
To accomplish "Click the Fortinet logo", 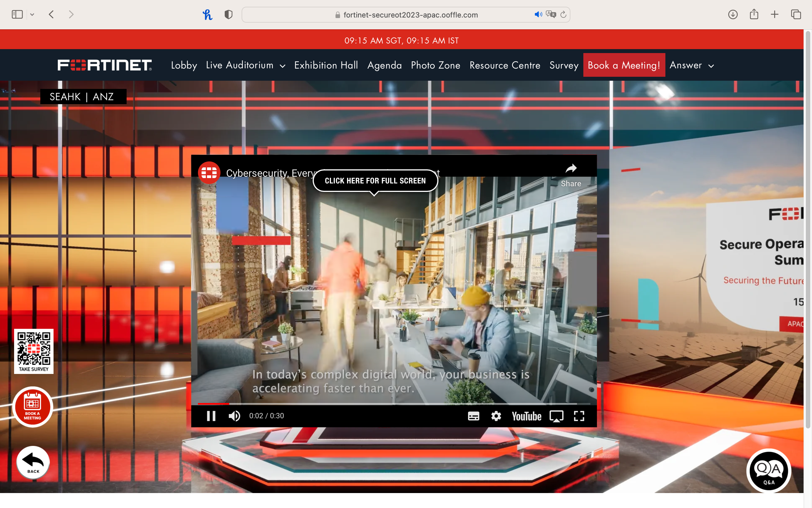I will pos(104,65).
